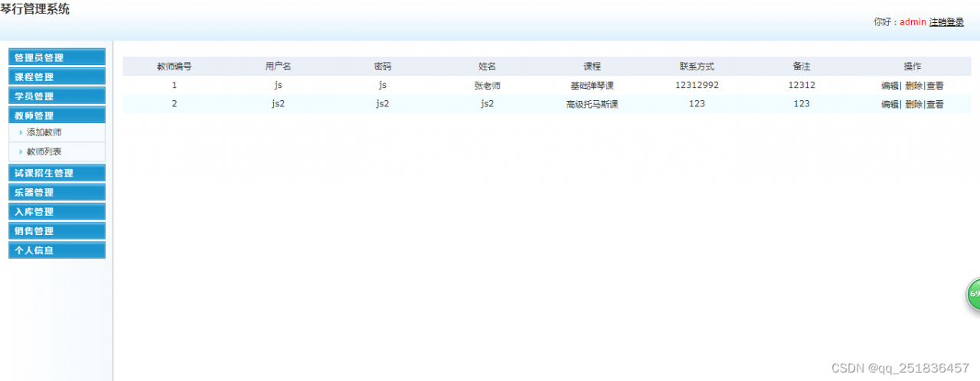Edit teacher js2 via 编辑 link
The height and width of the screenshot is (381, 980).
890,104
